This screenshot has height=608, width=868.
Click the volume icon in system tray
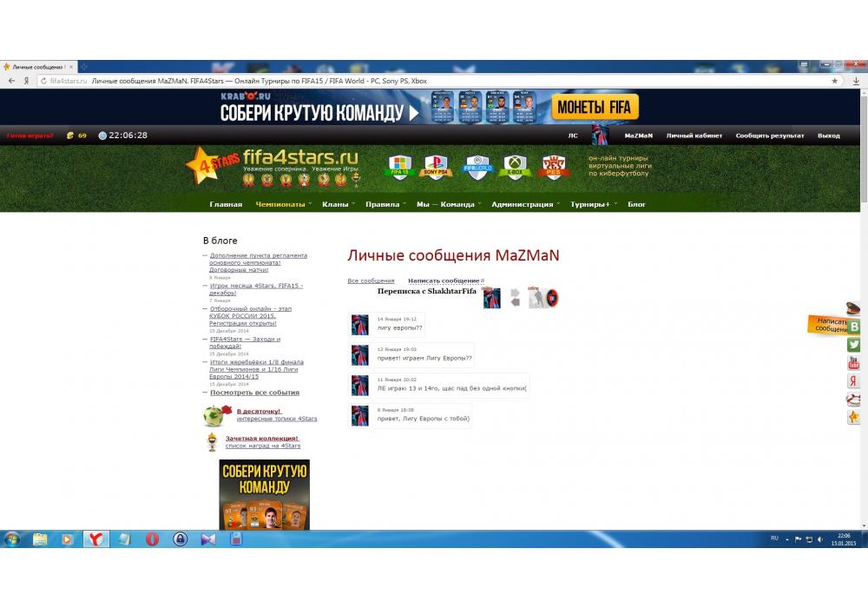[820, 539]
